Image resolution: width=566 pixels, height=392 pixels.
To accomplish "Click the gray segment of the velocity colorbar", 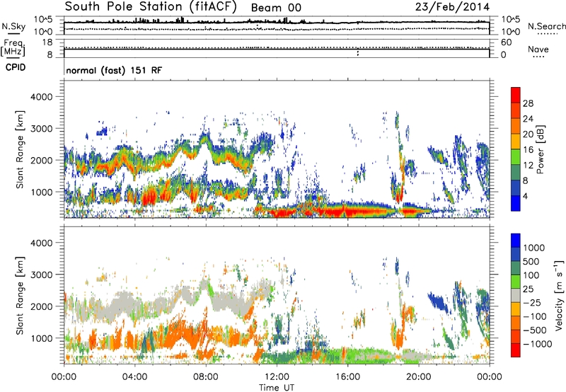I will [516, 296].
